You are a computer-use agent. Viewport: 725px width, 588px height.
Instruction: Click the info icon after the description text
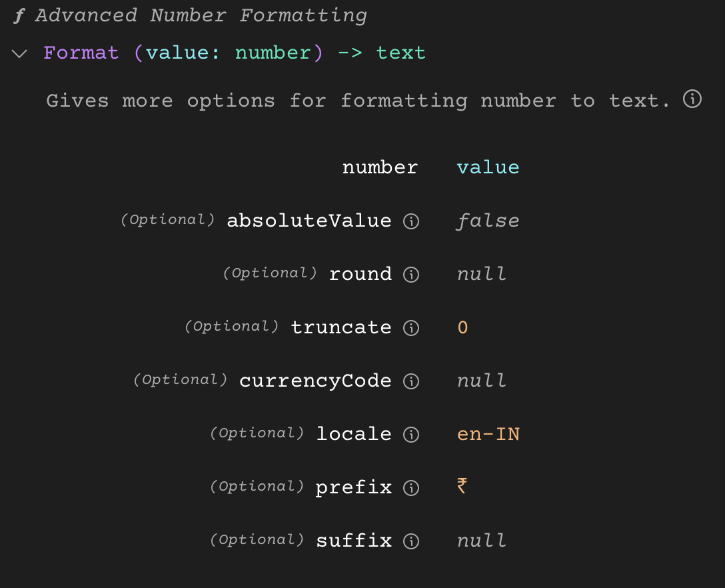pos(692,99)
